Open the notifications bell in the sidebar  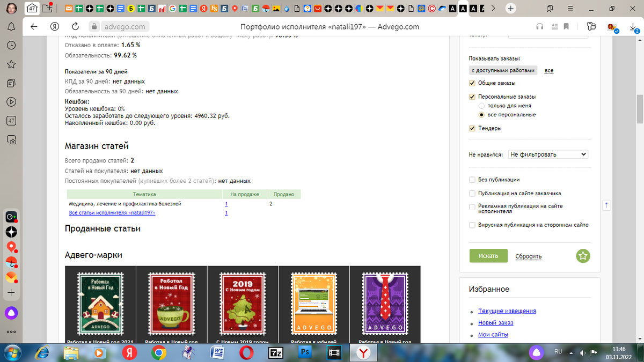[x=11, y=27]
